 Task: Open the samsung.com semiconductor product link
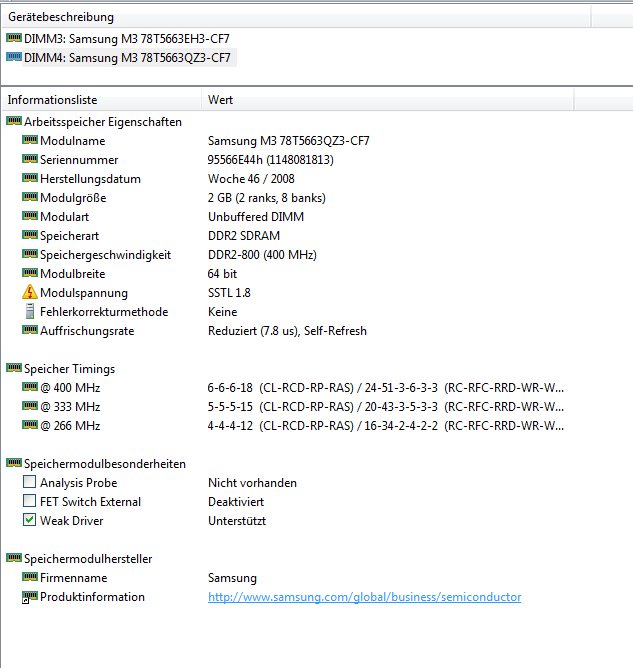(x=365, y=597)
